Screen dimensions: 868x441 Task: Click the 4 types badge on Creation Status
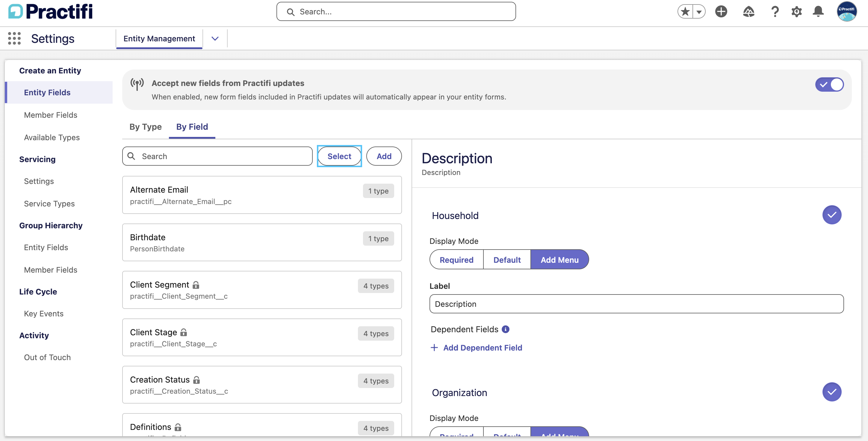376,381
